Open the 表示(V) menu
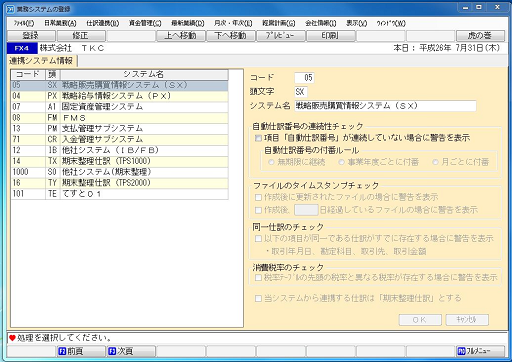The image size is (512, 362). tap(356, 23)
